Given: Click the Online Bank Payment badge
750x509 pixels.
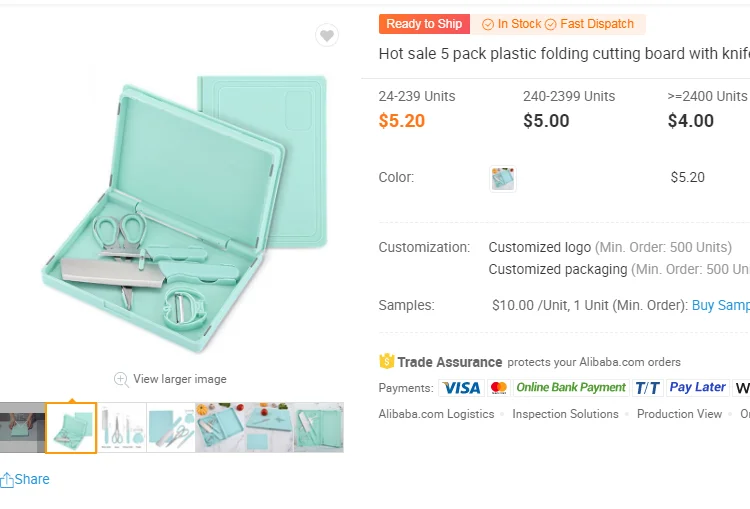Looking at the screenshot, I should tap(571, 388).
